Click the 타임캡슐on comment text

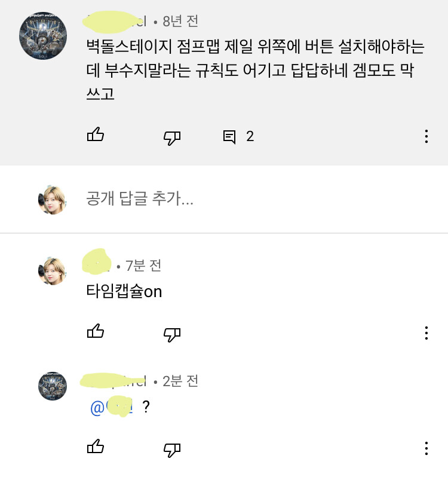(124, 292)
